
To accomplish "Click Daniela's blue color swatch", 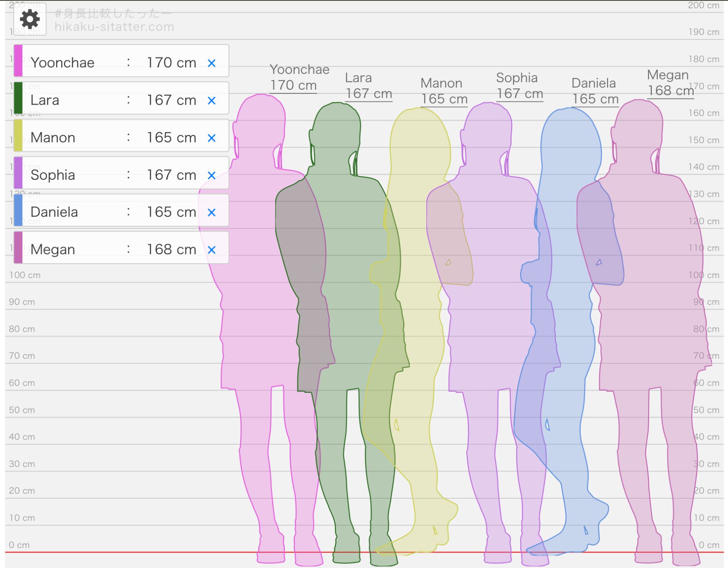I will point(18,210).
